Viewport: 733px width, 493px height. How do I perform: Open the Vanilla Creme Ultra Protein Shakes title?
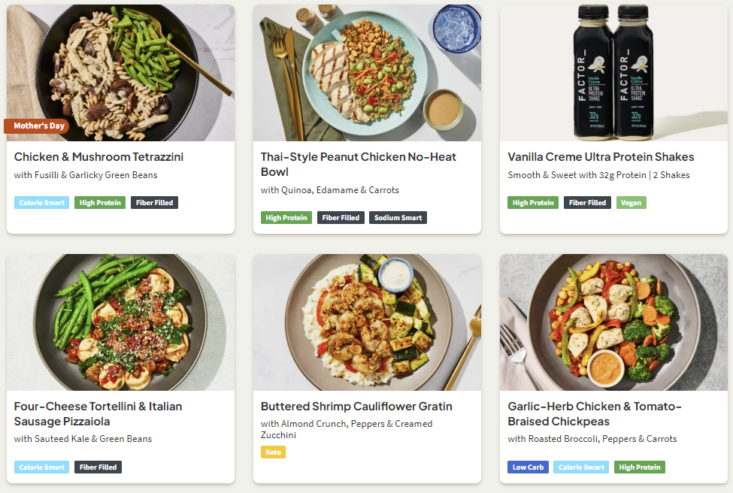(x=601, y=157)
